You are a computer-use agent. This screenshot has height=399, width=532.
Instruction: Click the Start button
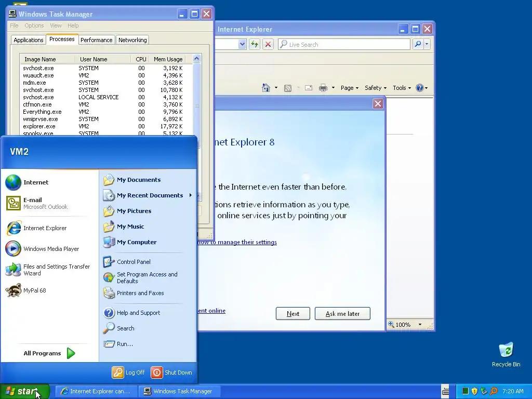[25, 391]
